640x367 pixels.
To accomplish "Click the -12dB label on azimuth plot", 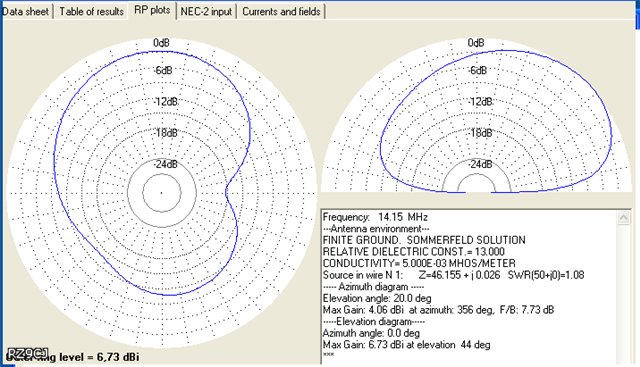I will pos(165,102).
